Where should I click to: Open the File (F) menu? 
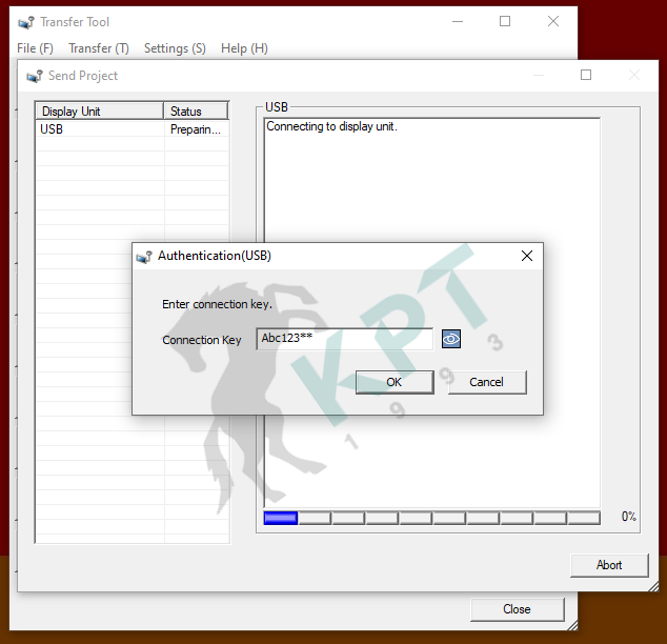pyautogui.click(x=35, y=48)
